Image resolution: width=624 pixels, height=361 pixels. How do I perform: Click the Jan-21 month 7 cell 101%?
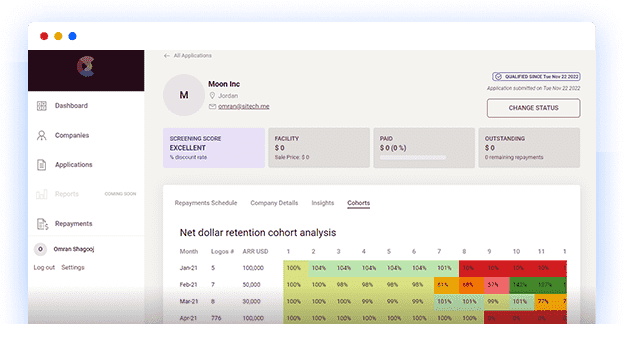click(x=447, y=269)
